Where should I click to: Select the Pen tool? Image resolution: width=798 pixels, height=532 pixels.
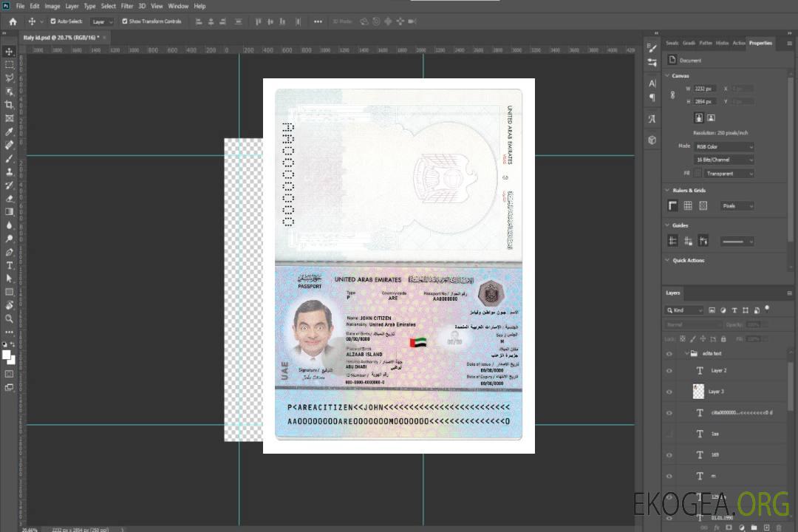click(9, 252)
